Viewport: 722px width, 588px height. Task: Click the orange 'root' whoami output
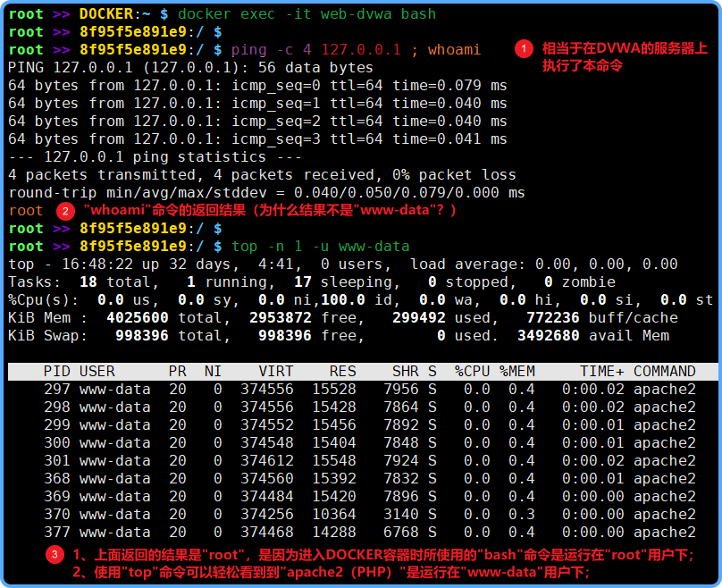click(x=26, y=210)
